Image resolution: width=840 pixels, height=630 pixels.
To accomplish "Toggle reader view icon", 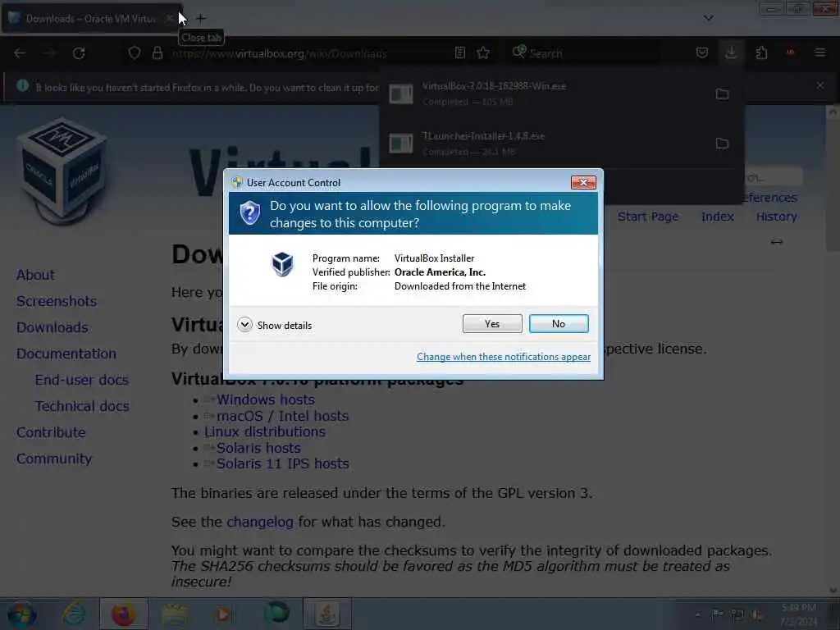I will coord(459,52).
